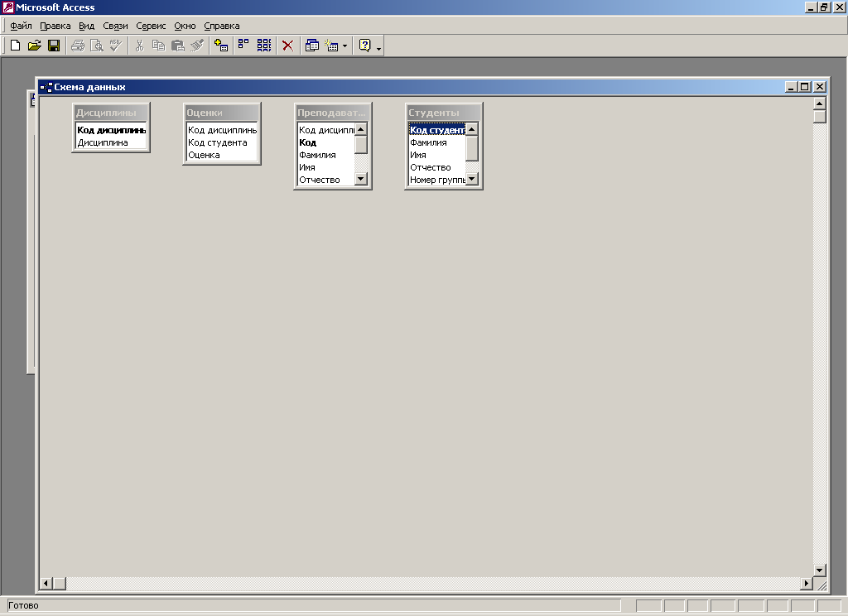Open the Правка menu
Image resolution: width=848 pixels, height=616 pixels.
[x=55, y=26]
